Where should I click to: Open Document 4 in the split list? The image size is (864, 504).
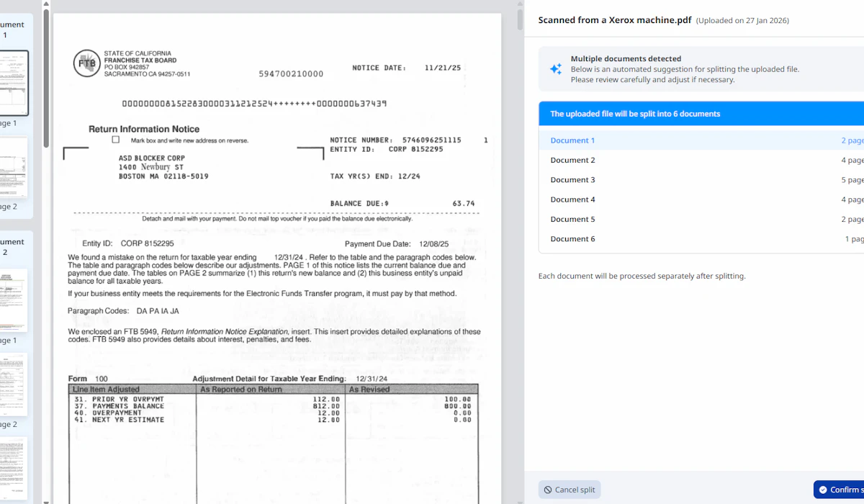click(x=701, y=199)
